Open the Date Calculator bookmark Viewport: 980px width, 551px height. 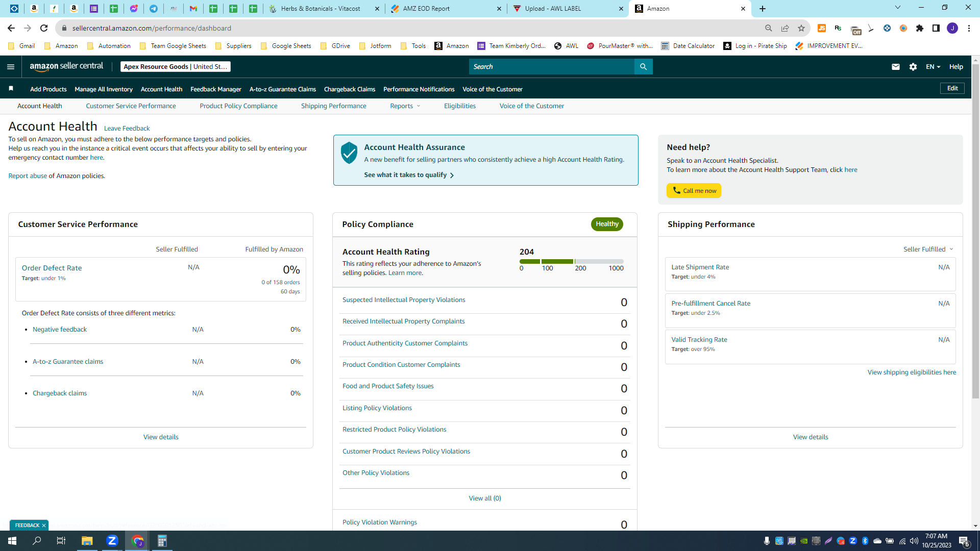(x=688, y=46)
